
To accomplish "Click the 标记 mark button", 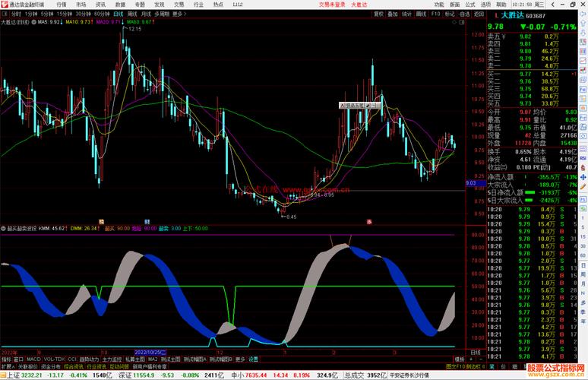I will (450, 14).
